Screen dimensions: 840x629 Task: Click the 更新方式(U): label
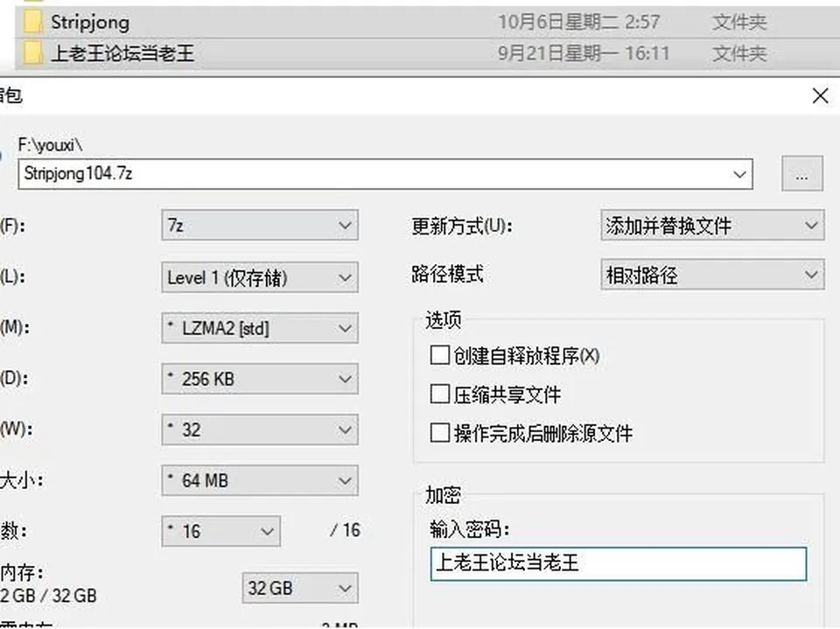pyautogui.click(x=462, y=226)
